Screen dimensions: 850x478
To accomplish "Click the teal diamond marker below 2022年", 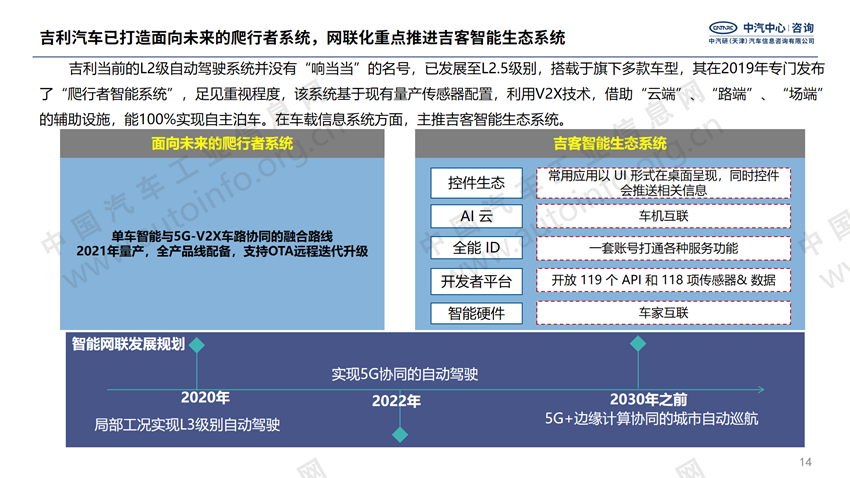I will coord(400,435).
